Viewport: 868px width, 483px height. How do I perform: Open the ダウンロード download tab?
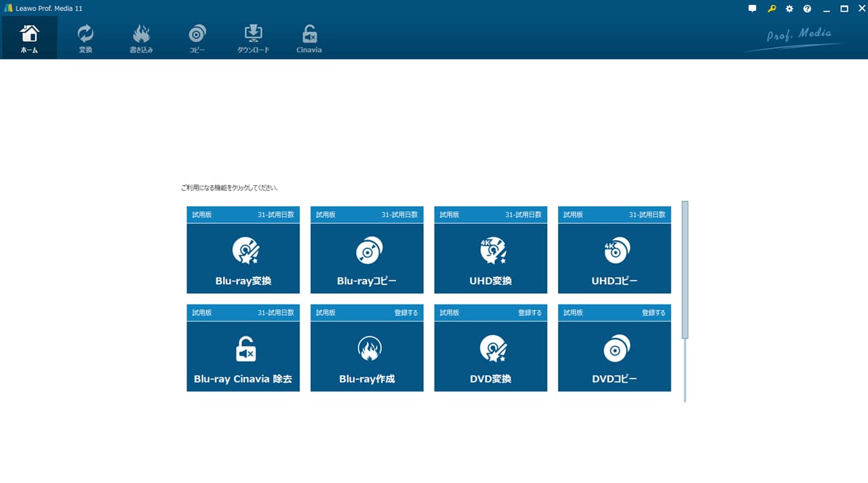tap(253, 38)
